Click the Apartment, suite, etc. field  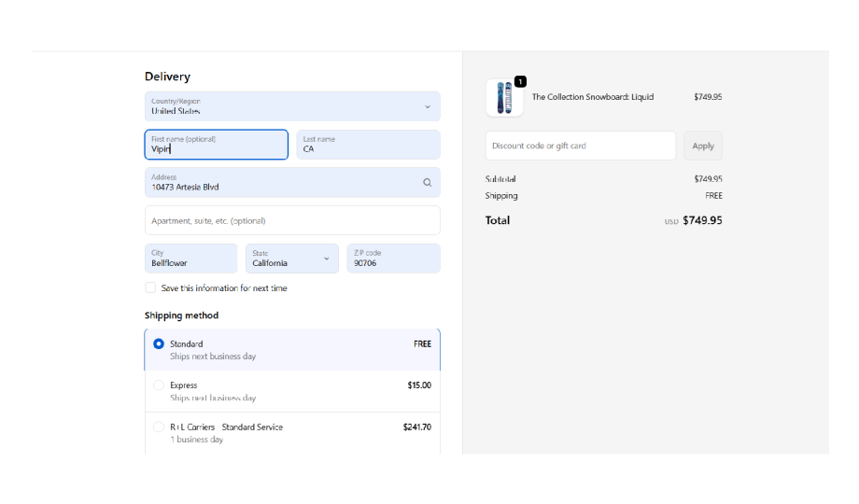click(x=291, y=221)
